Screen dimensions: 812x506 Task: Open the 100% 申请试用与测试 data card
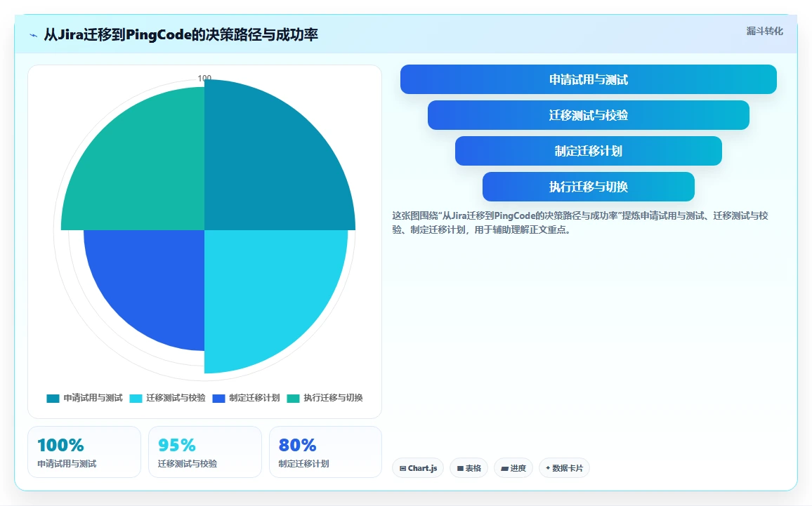click(84, 452)
